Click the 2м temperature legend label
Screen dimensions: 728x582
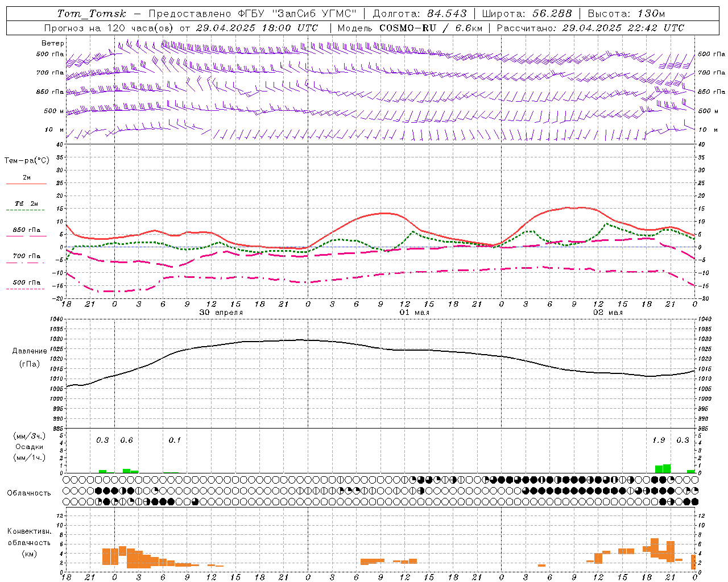[27, 178]
